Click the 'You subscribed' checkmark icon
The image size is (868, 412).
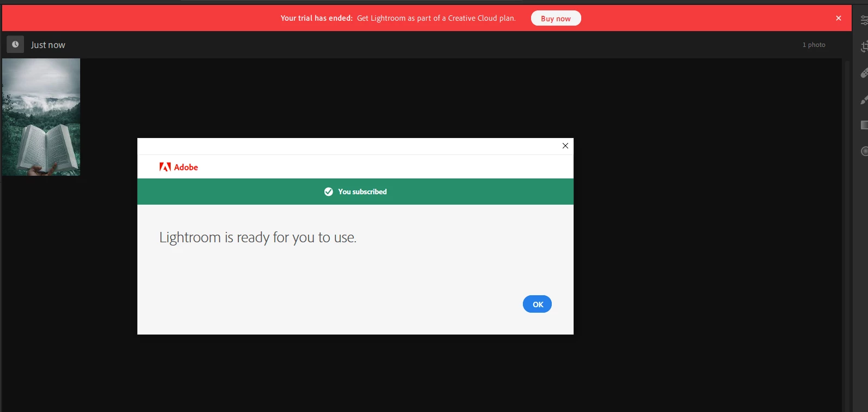coord(328,192)
